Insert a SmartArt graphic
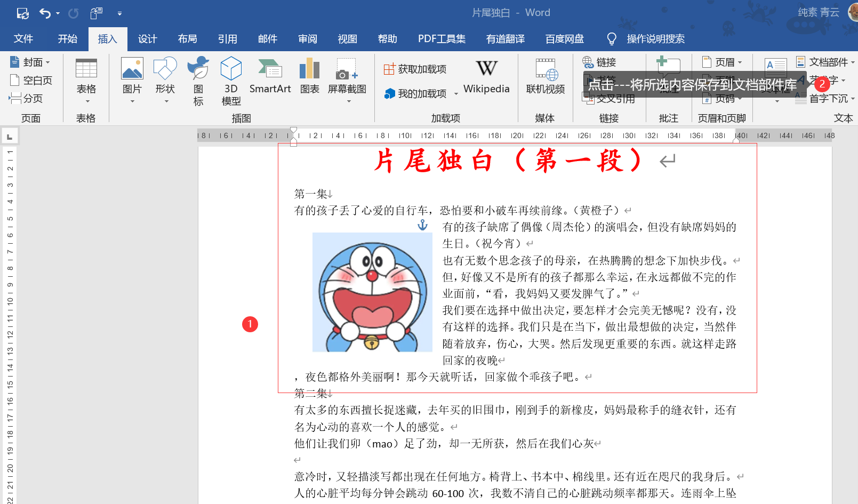Viewport: 858px width, 504px height. [x=270, y=76]
